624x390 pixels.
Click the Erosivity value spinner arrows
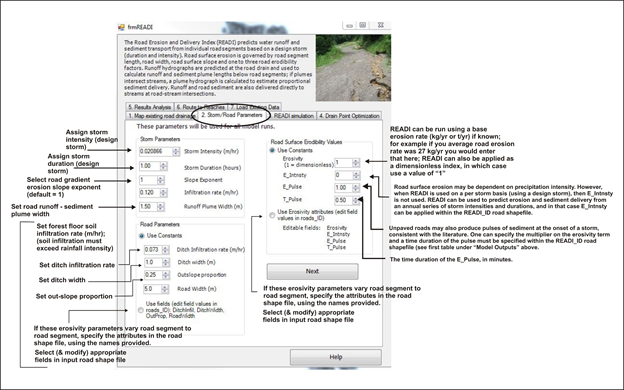coord(356,162)
